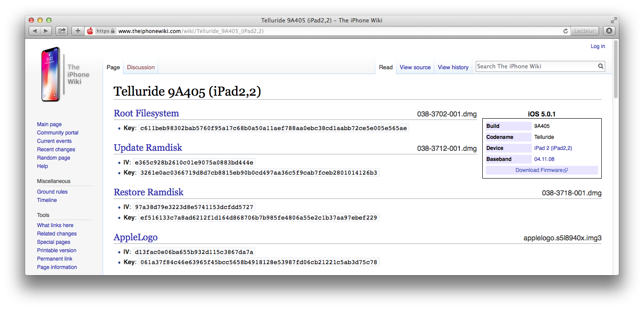Show downloads with the download arrow icon
This screenshot has height=310, width=644.
pyautogui.click(x=609, y=31)
